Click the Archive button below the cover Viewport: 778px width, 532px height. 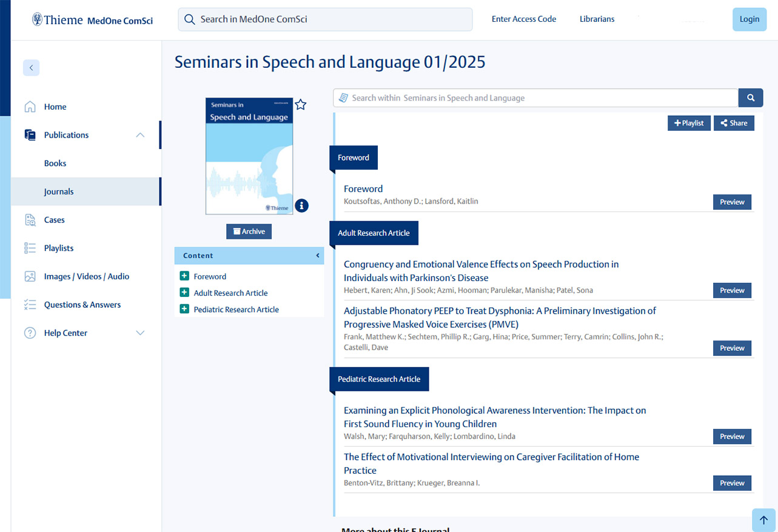(249, 231)
